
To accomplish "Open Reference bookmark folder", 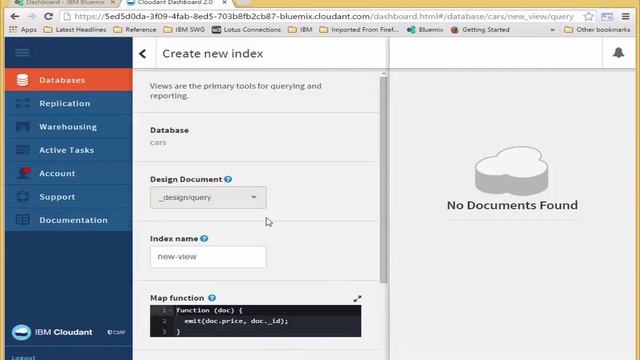I will (x=135, y=30).
